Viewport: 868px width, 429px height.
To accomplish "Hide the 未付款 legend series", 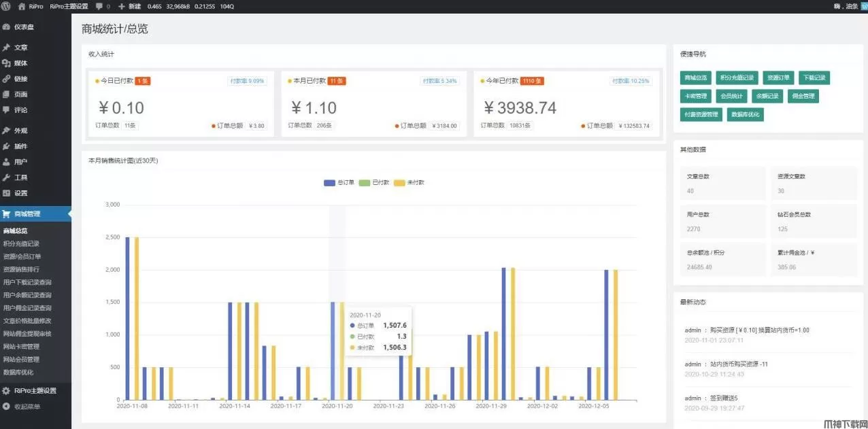I will tap(401, 183).
